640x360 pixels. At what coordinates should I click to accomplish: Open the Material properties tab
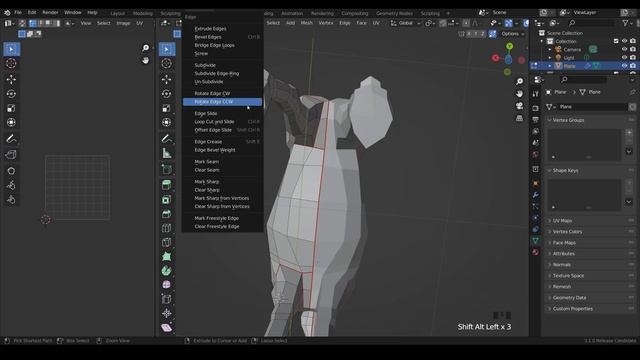536,252
